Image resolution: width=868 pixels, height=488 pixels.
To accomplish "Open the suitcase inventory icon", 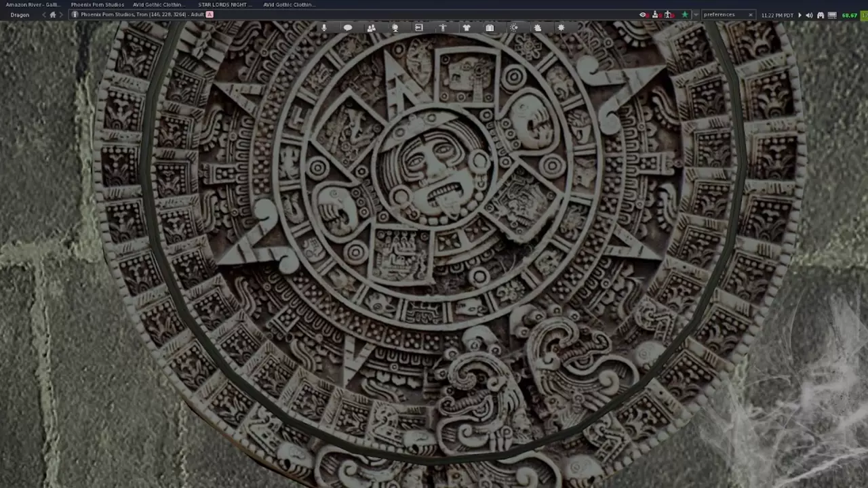I will point(490,28).
